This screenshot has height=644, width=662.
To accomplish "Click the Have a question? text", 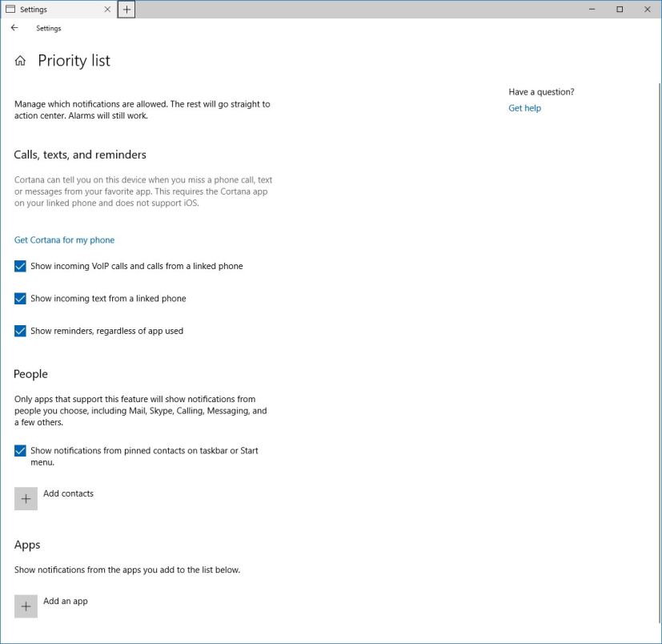I will pos(541,92).
